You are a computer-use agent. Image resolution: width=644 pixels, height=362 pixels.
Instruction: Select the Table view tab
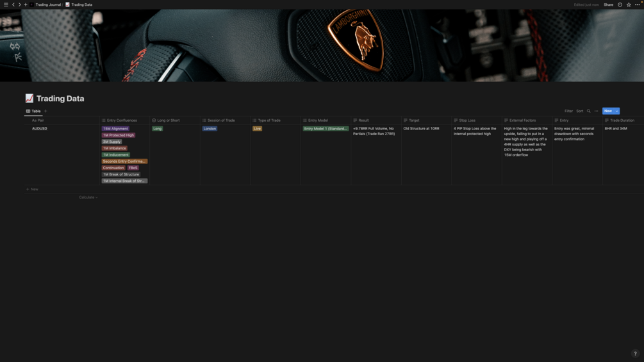[x=33, y=111]
